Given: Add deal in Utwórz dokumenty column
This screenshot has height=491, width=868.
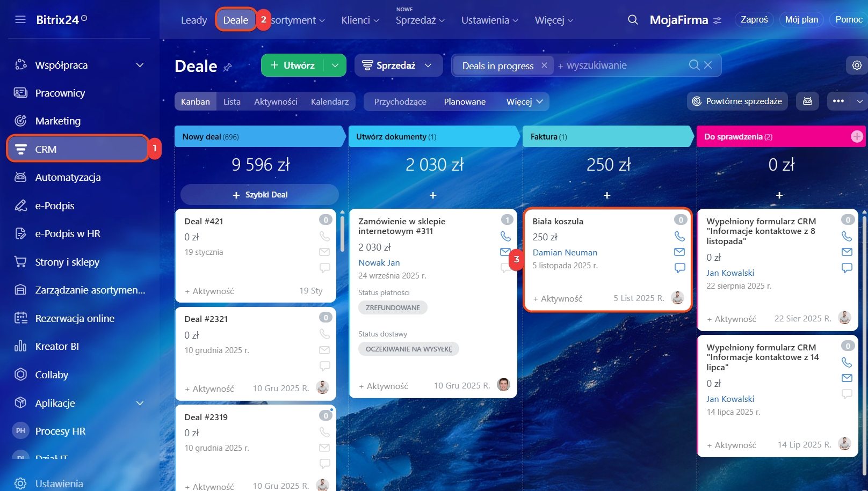Looking at the screenshot, I should (433, 195).
